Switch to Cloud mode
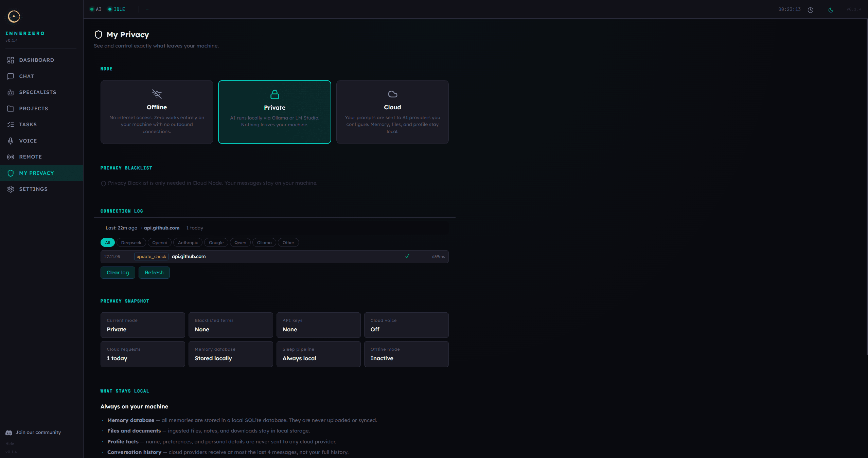This screenshot has height=458, width=868. tap(392, 112)
